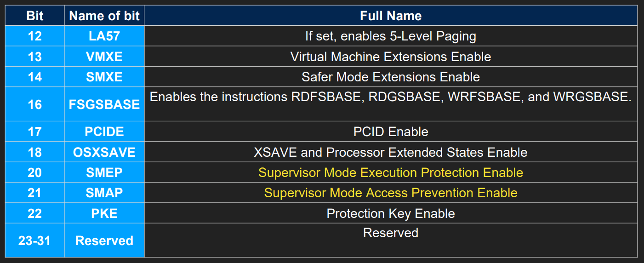
Task: Select the bit range 23-31 cell
Action: (x=35, y=240)
